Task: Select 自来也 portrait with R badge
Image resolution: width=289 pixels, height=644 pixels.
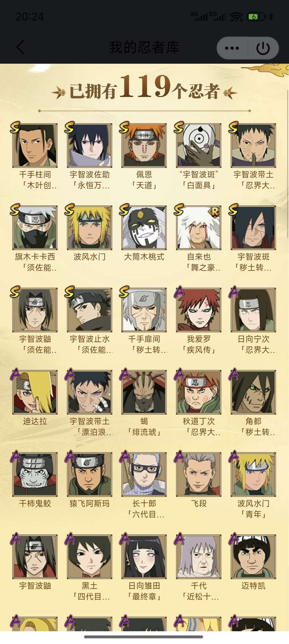Action: (x=199, y=228)
